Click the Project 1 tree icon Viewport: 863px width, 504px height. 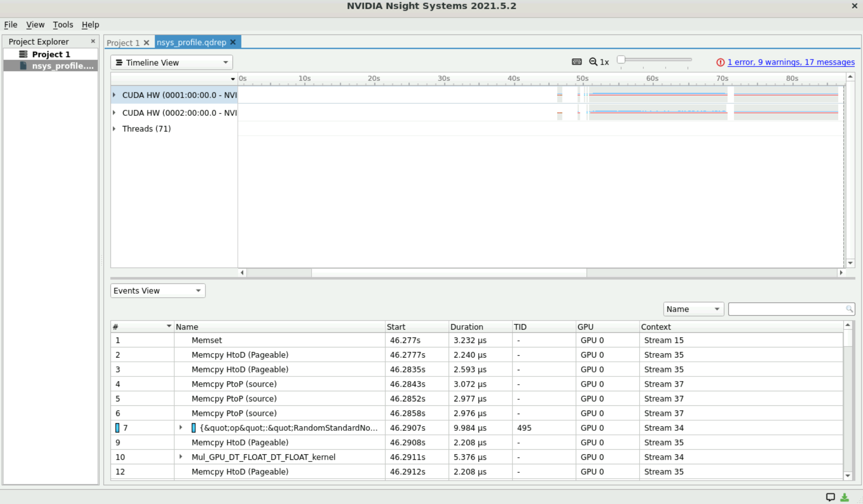point(23,54)
